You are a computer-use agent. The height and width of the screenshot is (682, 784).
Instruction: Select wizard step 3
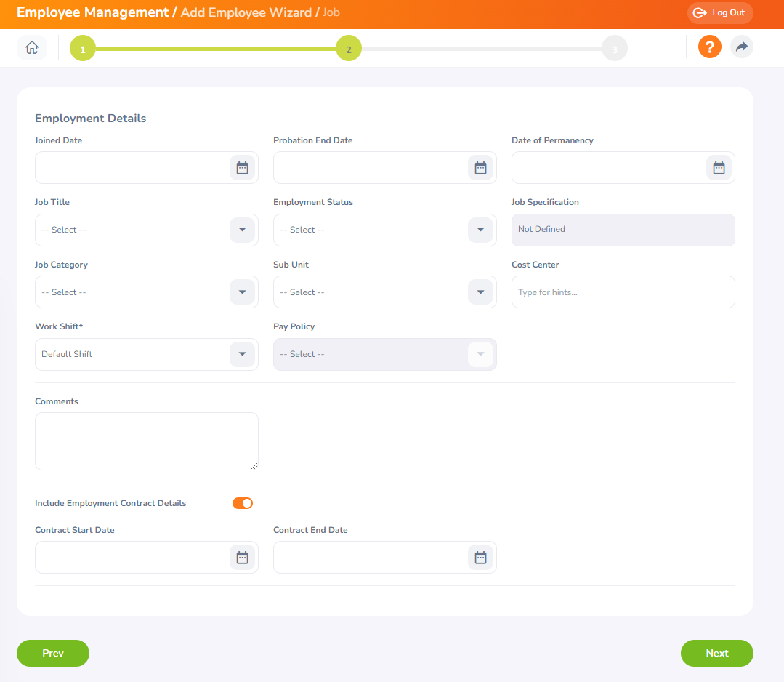tap(614, 48)
